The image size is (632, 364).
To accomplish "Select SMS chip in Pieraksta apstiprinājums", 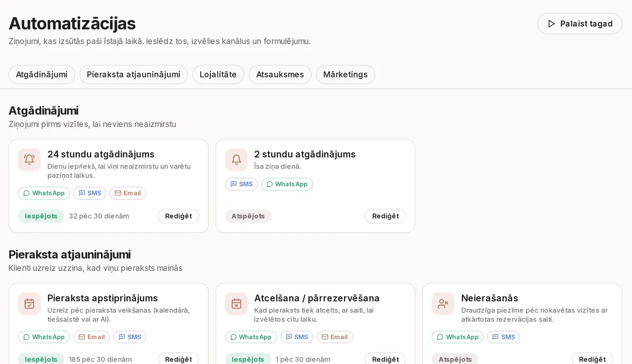I will coord(130,337).
